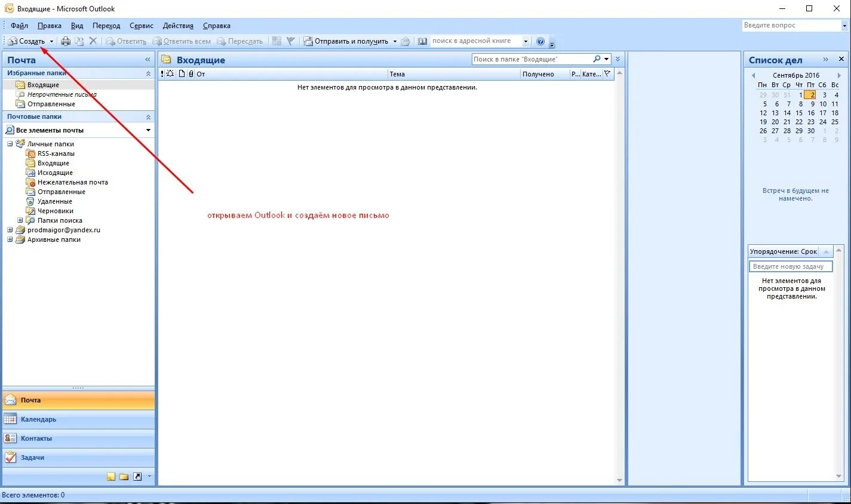
Task: Click the Введите вопрос help field
Action: click(x=791, y=26)
